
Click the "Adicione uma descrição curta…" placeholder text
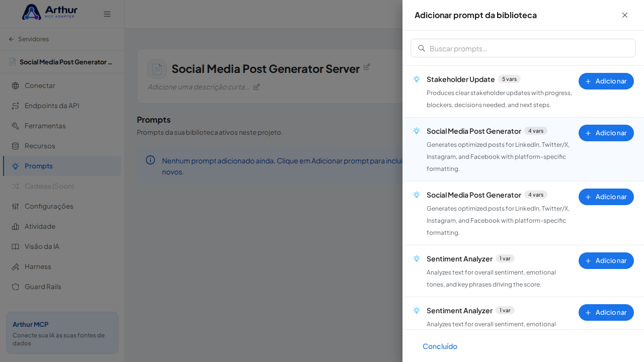199,86
